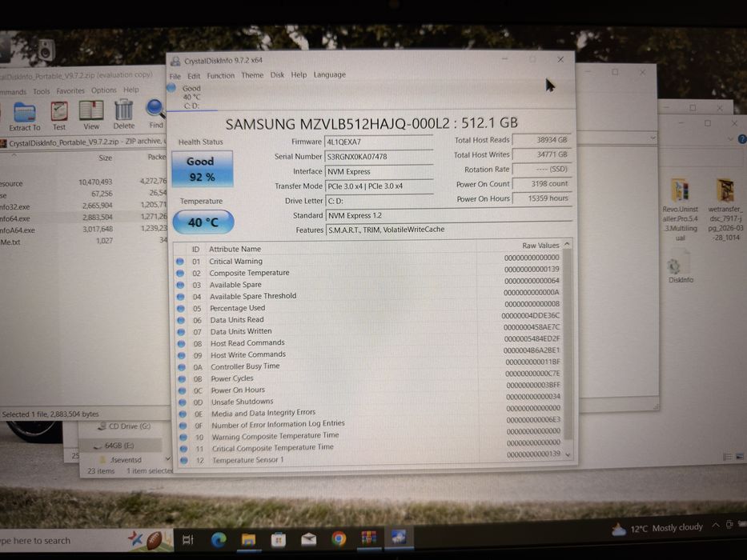The height and width of the screenshot is (560, 747).
Task: Open the Disk menu
Action: coord(277,74)
